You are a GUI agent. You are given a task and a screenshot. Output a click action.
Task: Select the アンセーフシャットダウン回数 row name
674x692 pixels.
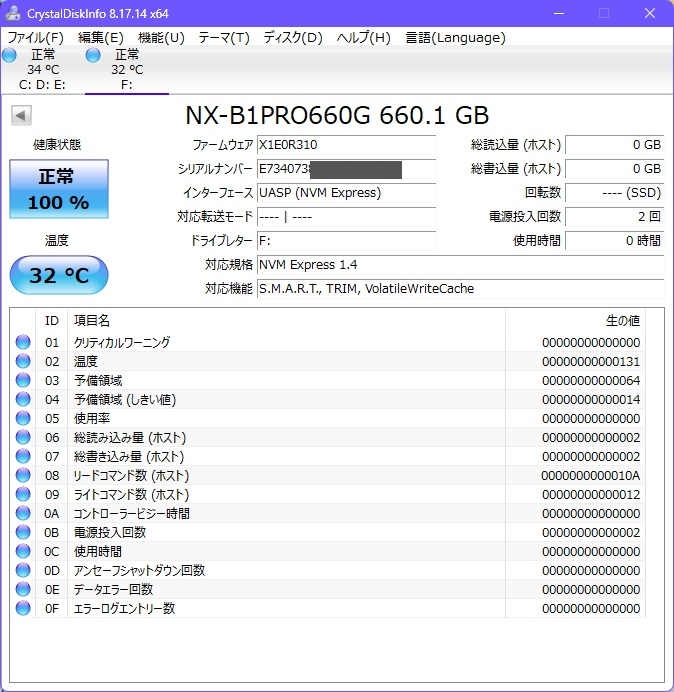coord(139,570)
